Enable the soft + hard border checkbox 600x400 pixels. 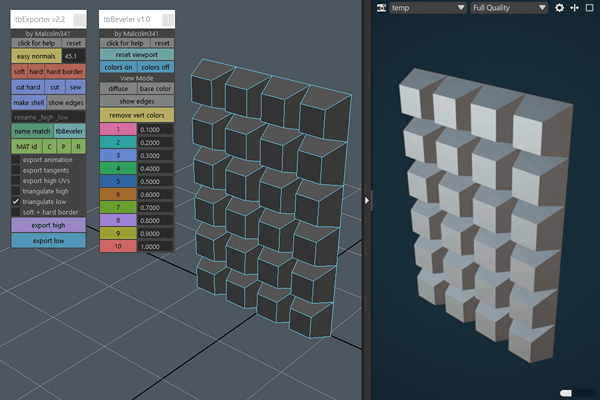tap(16, 212)
